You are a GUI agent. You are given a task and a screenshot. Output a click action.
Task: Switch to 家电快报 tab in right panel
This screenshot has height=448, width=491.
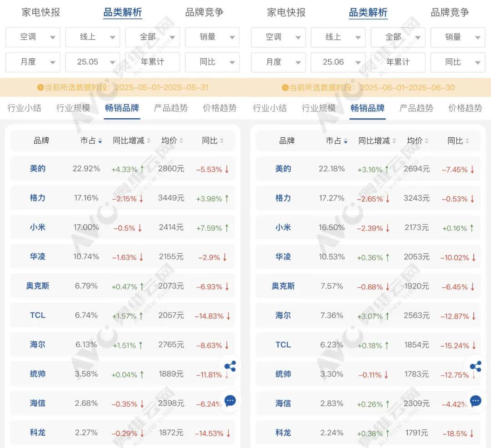[286, 12]
